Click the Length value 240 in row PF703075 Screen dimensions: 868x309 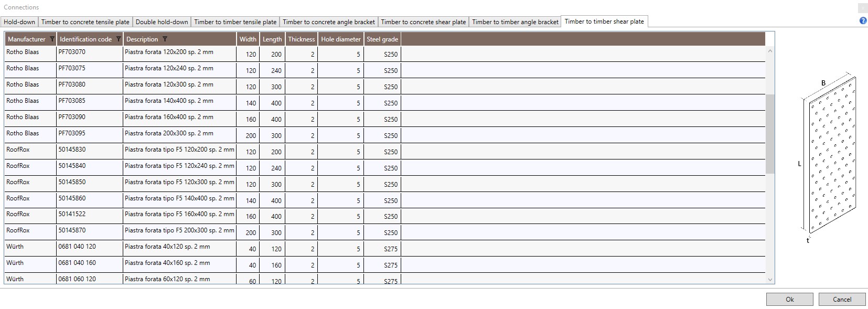(x=276, y=71)
